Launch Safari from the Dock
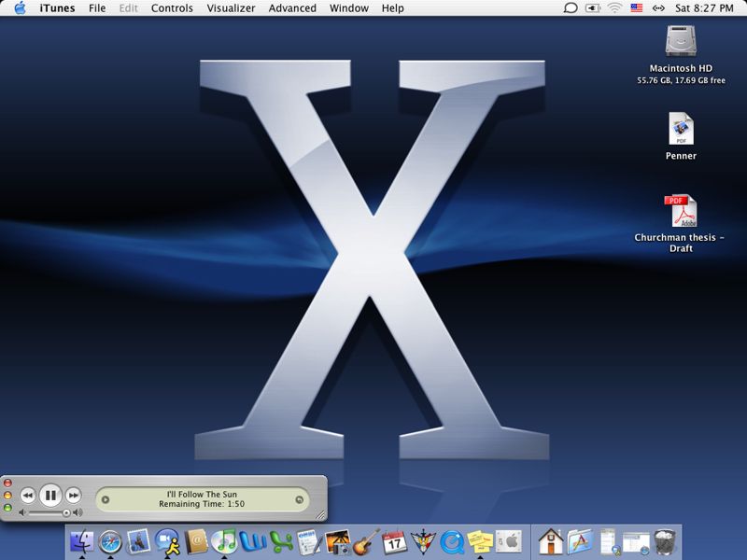The height and width of the screenshot is (560, 747). 110,542
